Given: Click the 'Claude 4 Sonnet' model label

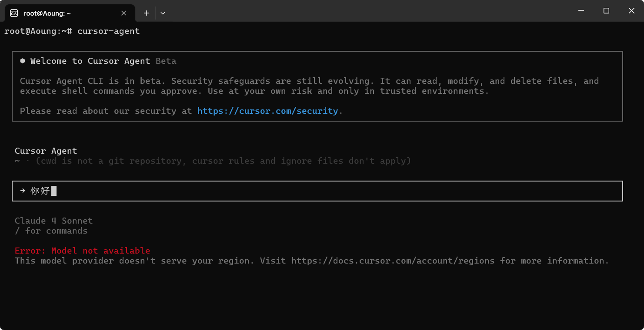Looking at the screenshot, I should pos(53,221).
